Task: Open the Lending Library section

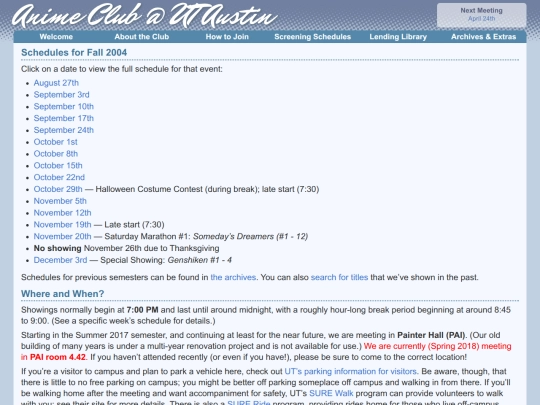Action: coord(398,37)
